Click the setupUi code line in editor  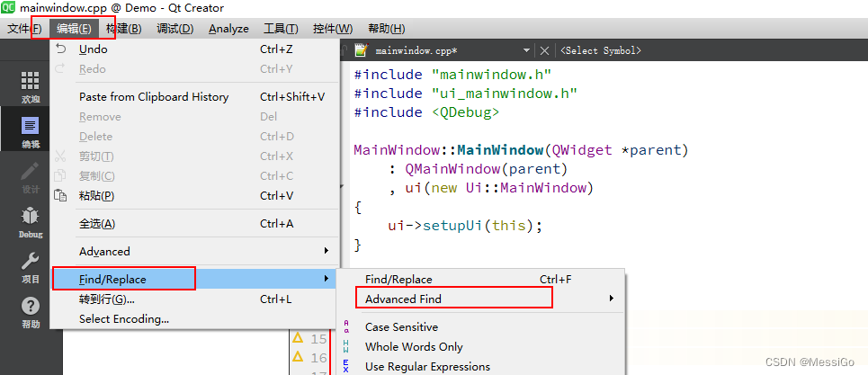click(x=465, y=225)
